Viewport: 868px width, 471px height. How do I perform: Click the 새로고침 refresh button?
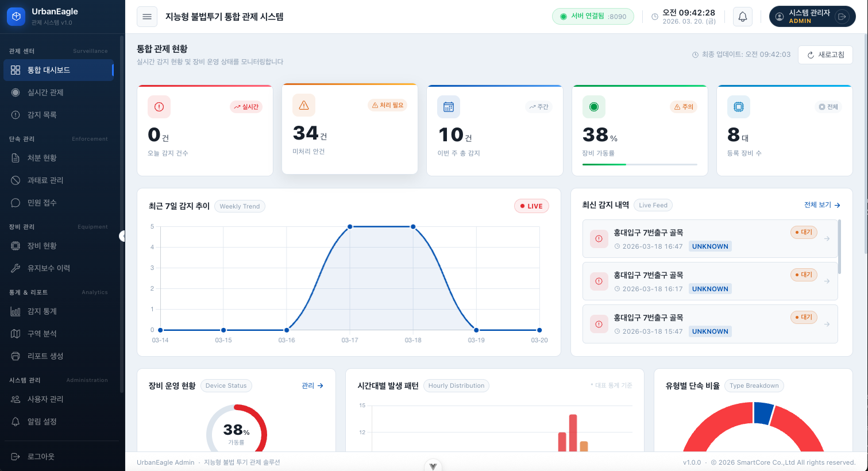point(825,55)
